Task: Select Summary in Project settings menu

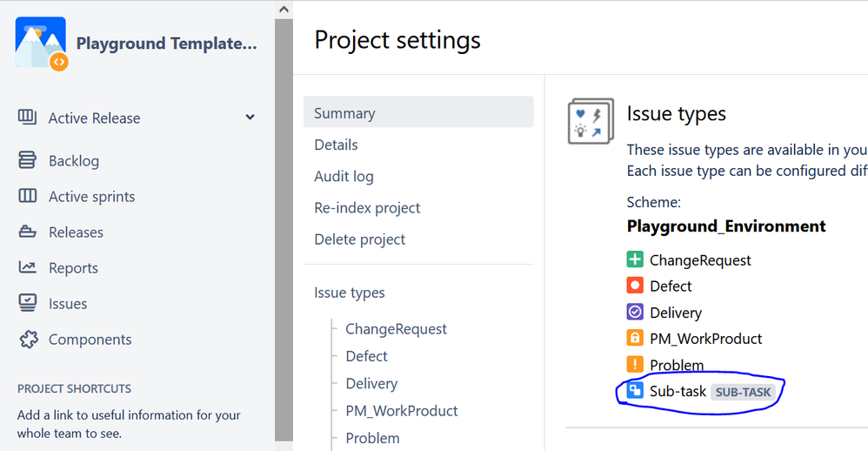Action: tap(344, 113)
